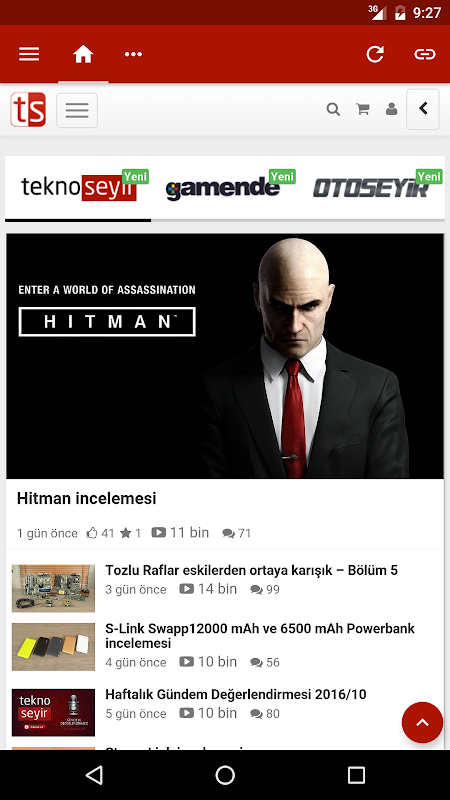Open site search magnifier icon
The width and height of the screenshot is (450, 800).
pos(333,109)
